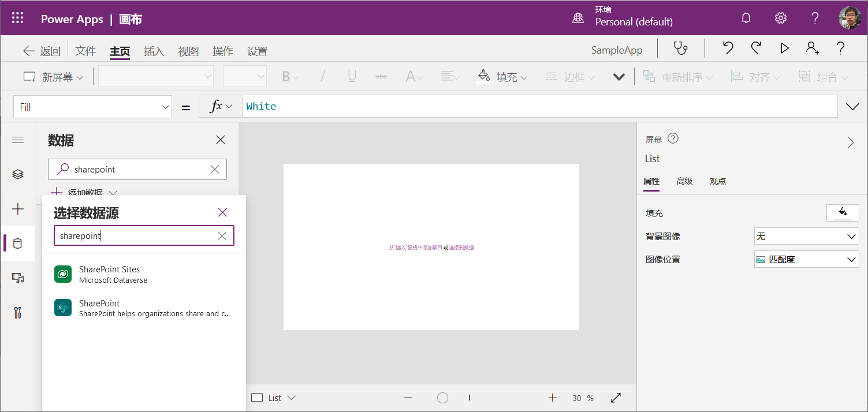Adjust the canvas zoom slider
868x412 pixels.
(443, 398)
